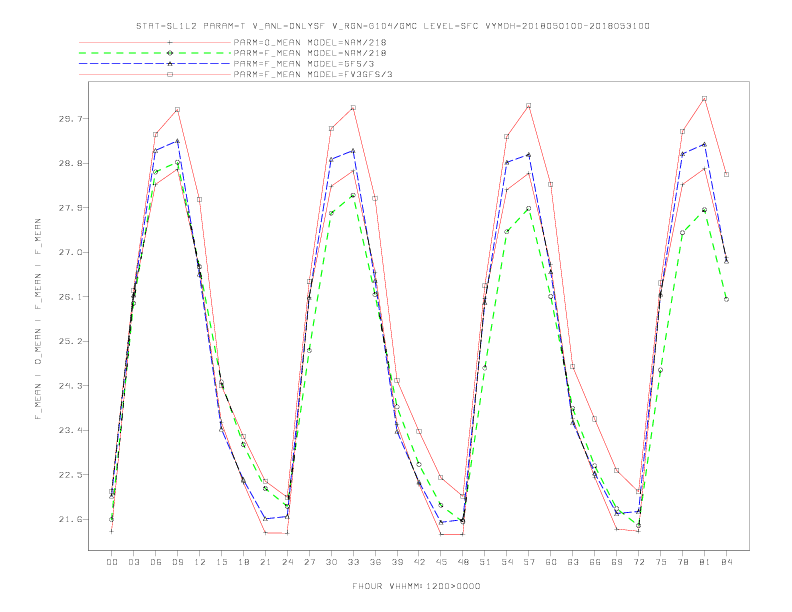Select the green dashed NAM/218 legend line
Viewport: 792px width, 612px height.
[x=155, y=53]
